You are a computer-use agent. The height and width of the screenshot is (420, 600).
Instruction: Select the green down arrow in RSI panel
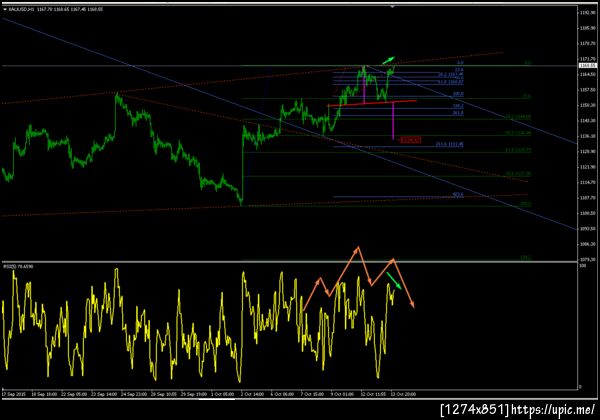(x=394, y=281)
